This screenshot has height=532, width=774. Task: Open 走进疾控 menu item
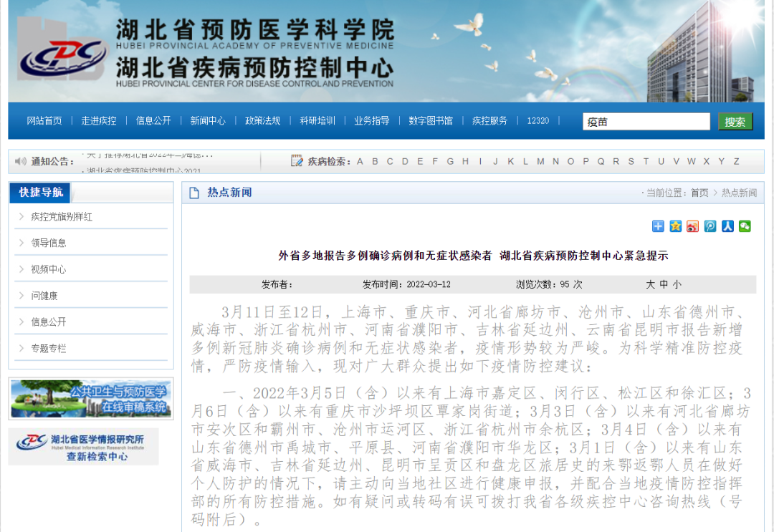[x=99, y=121]
